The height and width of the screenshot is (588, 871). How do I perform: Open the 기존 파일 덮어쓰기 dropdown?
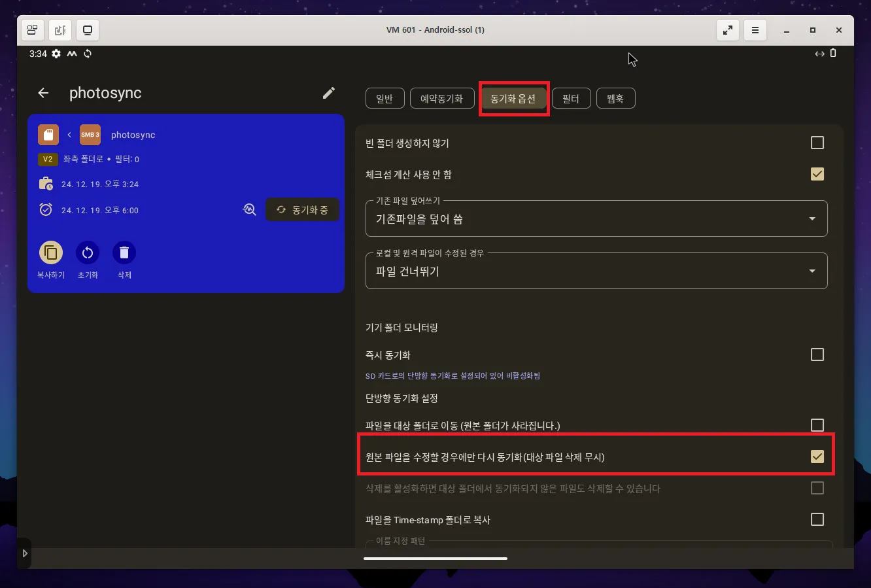[x=811, y=218]
